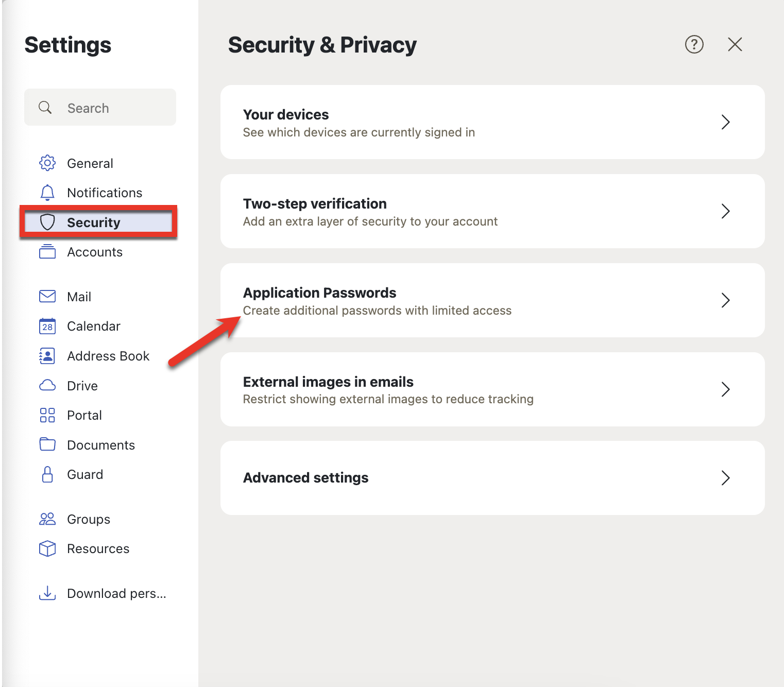Open the General settings gear icon
Screen dimensions: 784x687
click(x=47, y=163)
